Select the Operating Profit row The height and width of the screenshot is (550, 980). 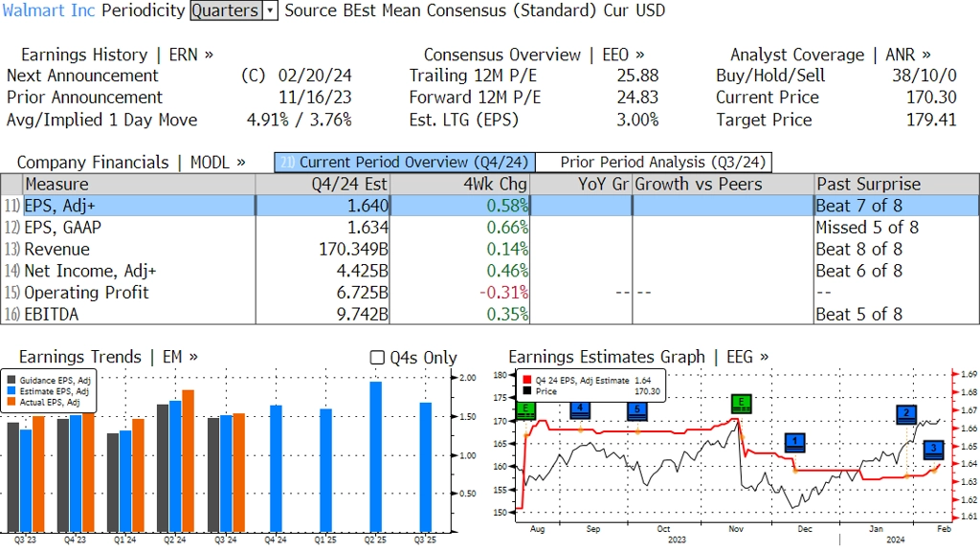490,293
